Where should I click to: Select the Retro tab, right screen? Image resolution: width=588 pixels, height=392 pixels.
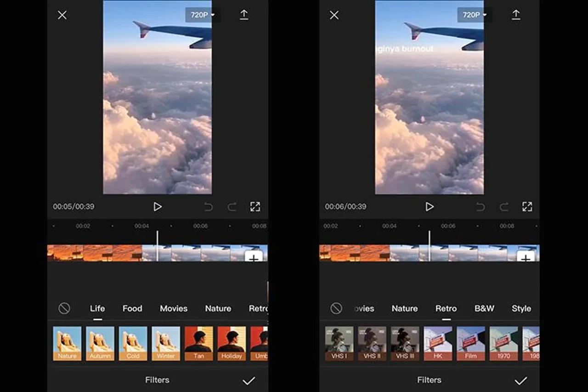(x=446, y=308)
